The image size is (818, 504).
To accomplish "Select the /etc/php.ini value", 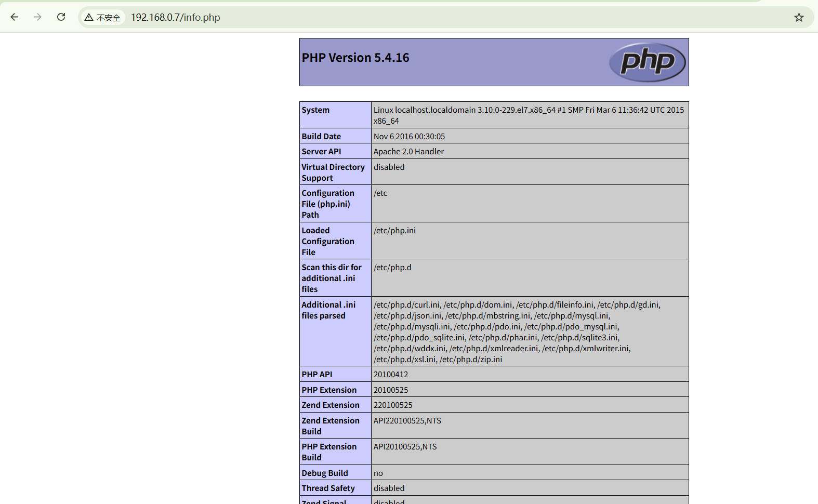I will click(394, 230).
